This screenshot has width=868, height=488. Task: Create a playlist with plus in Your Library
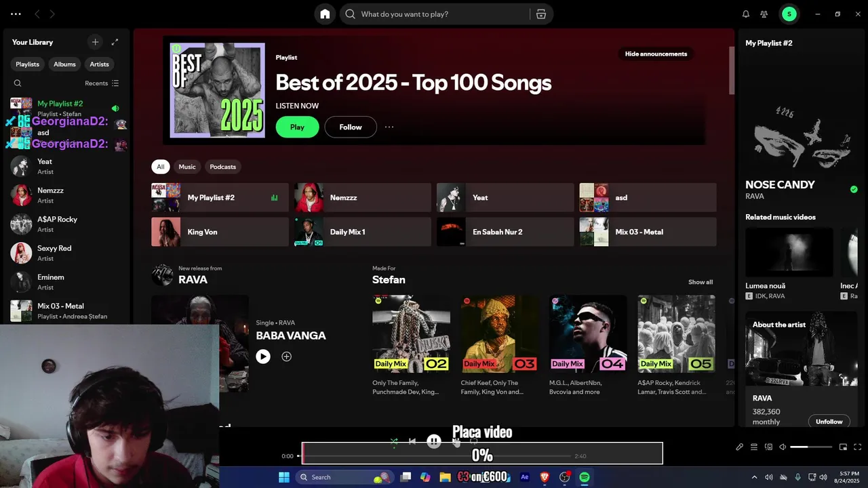pyautogui.click(x=95, y=42)
